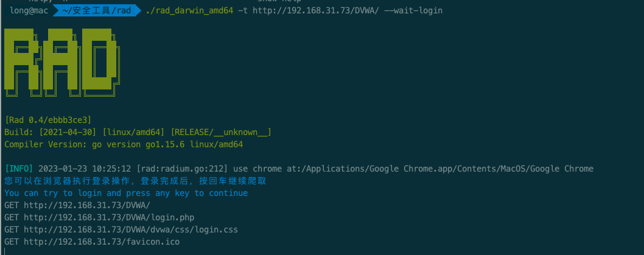The width and height of the screenshot is (644, 255).
Task: Click the GET http://192.168.31.73/DVWA/ request line
Action: (77, 205)
